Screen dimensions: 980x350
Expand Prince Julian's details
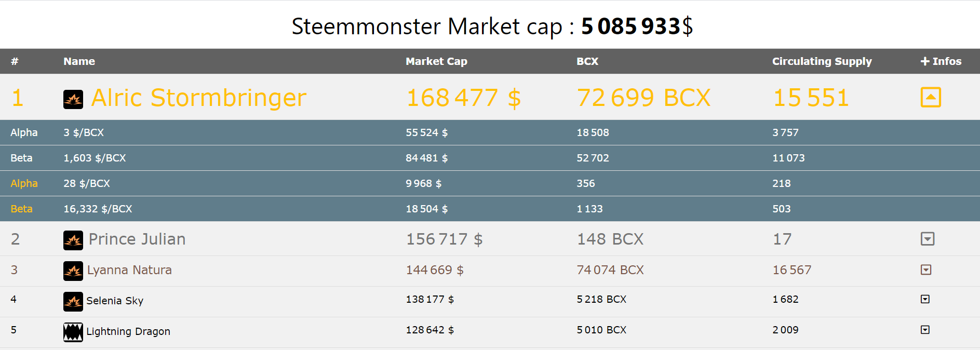click(x=928, y=239)
